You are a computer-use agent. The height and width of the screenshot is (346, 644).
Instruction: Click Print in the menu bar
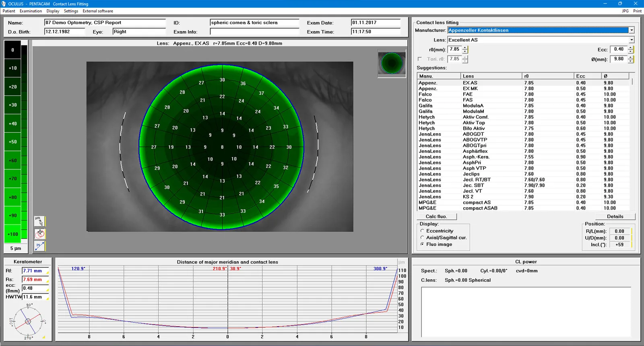tap(637, 11)
